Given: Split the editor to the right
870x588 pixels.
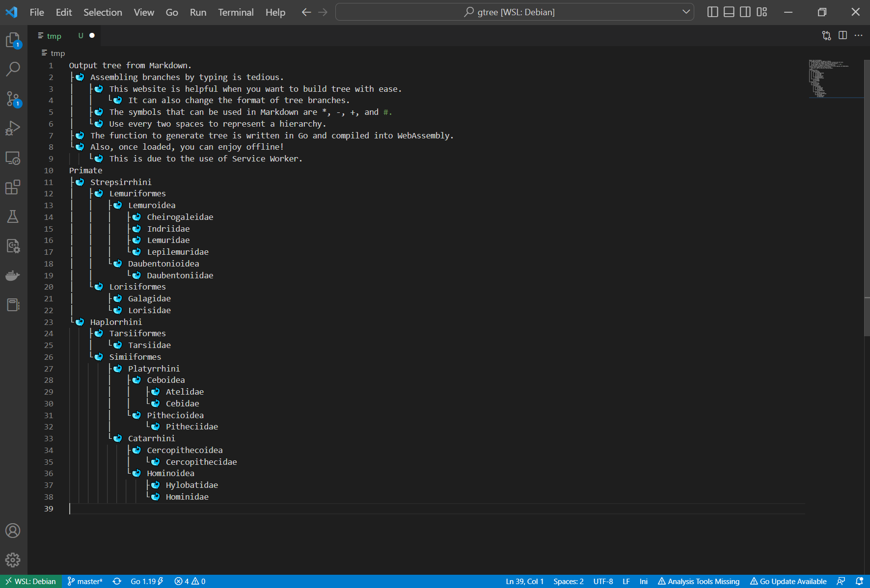Looking at the screenshot, I should (843, 35).
